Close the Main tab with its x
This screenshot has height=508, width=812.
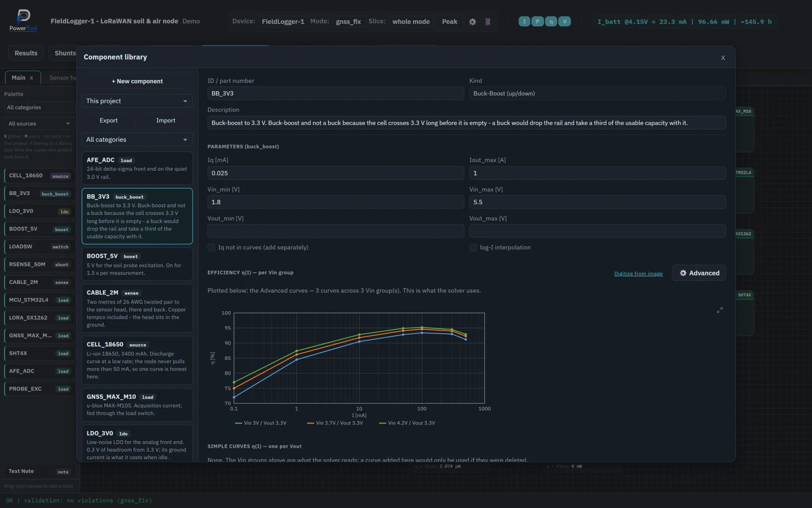click(32, 78)
